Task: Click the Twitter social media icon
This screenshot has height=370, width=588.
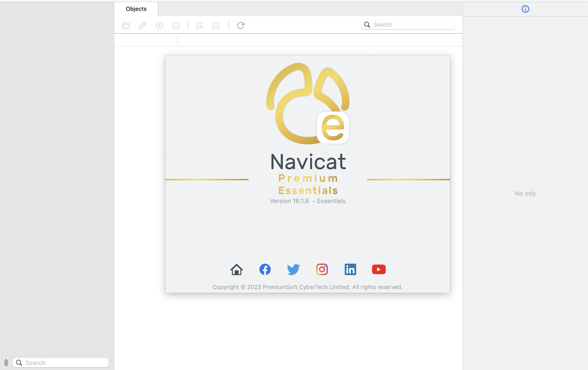Action: (293, 269)
